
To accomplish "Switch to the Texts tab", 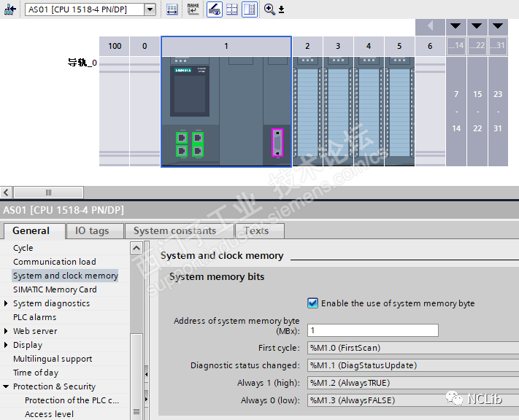I will 256,230.
